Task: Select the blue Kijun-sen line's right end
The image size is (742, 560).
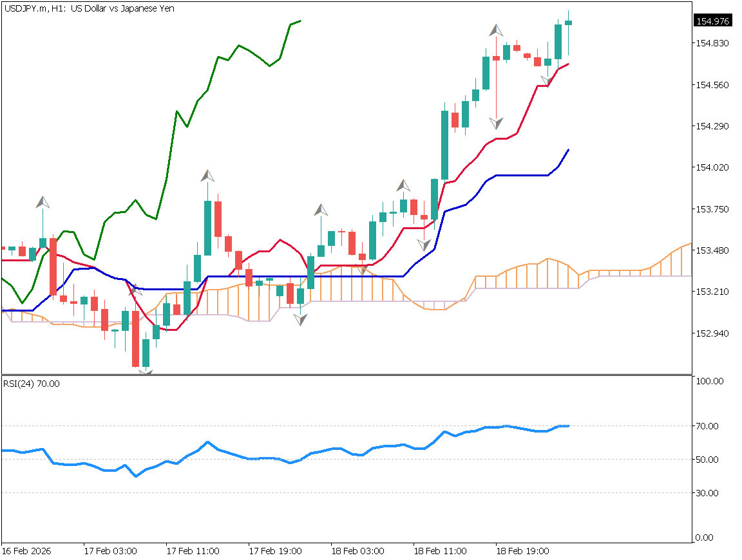Action: click(x=568, y=150)
